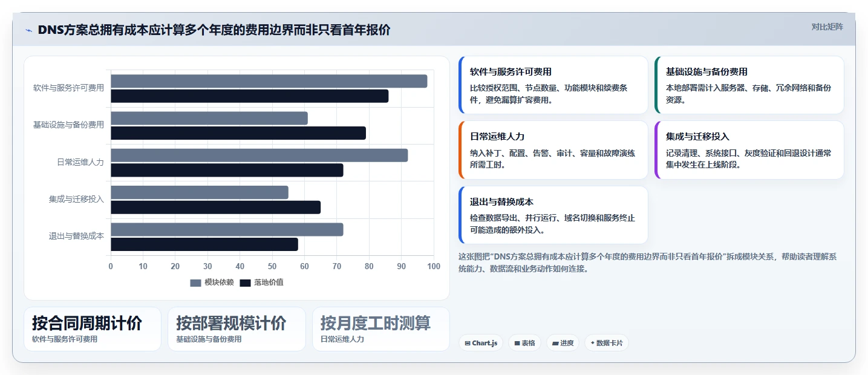The image size is (868, 375).
Task: Open the 退出与替换成本 info card
Action: pyautogui.click(x=553, y=215)
